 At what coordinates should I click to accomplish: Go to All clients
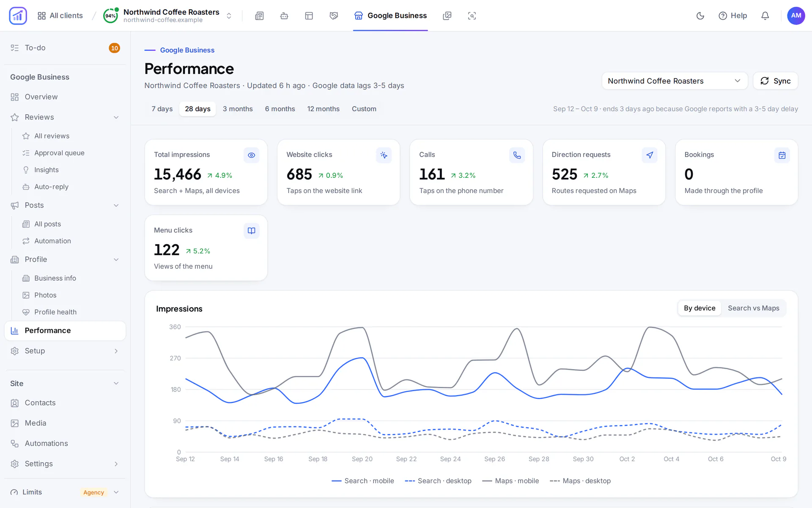(60, 16)
